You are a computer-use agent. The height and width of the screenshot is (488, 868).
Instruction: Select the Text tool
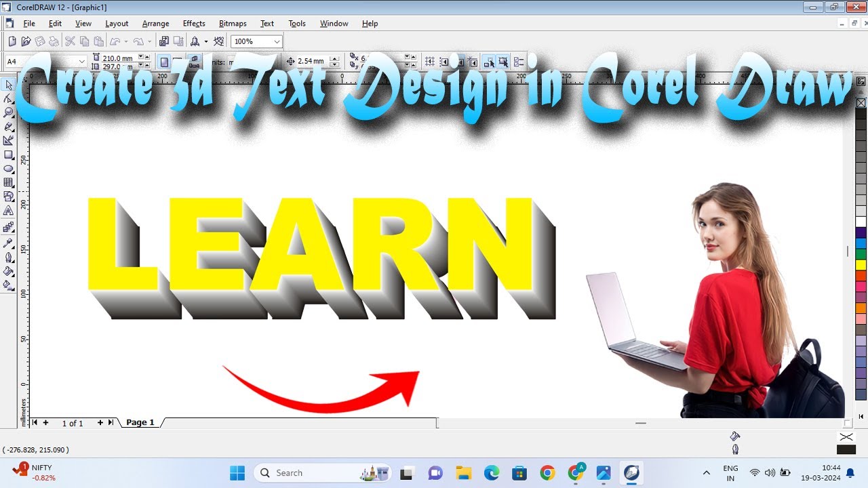[9, 211]
